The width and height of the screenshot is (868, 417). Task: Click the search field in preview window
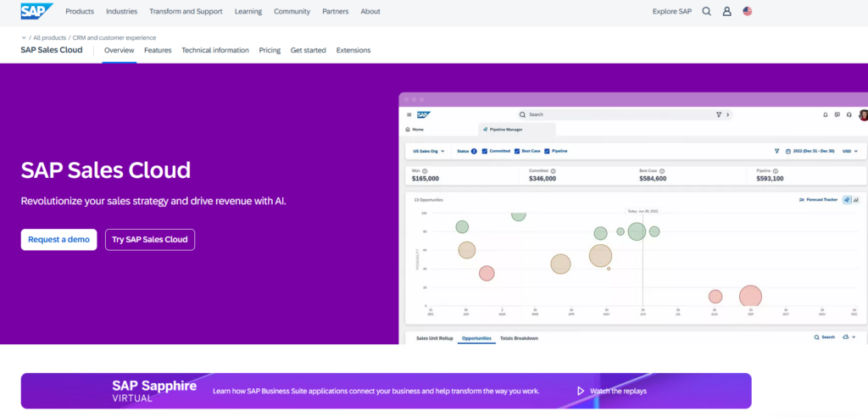(x=625, y=114)
